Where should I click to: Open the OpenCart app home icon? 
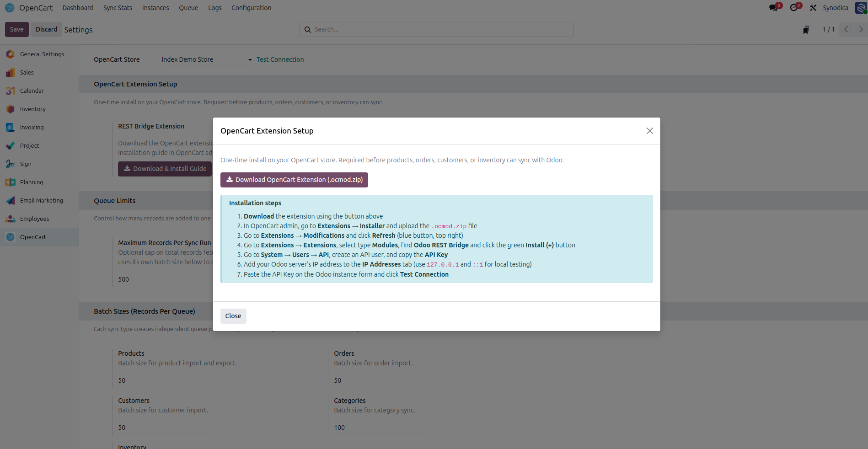click(x=10, y=8)
